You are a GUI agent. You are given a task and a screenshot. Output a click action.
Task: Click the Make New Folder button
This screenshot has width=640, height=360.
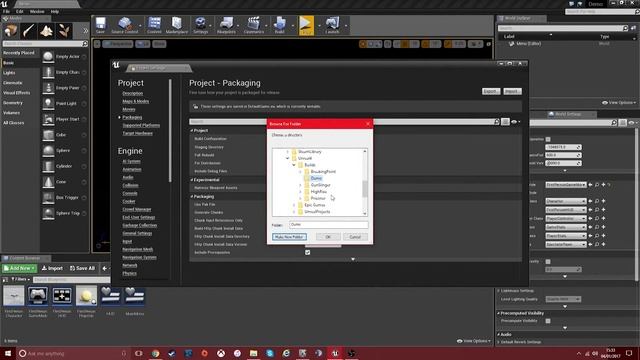[289, 237]
